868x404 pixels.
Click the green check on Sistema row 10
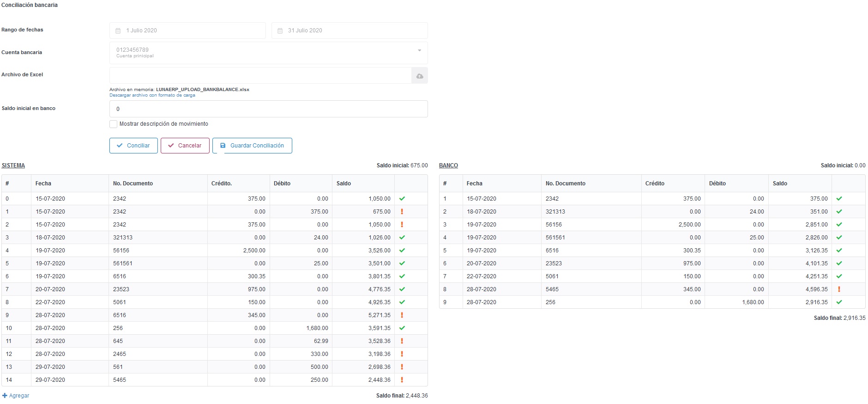[402, 328]
